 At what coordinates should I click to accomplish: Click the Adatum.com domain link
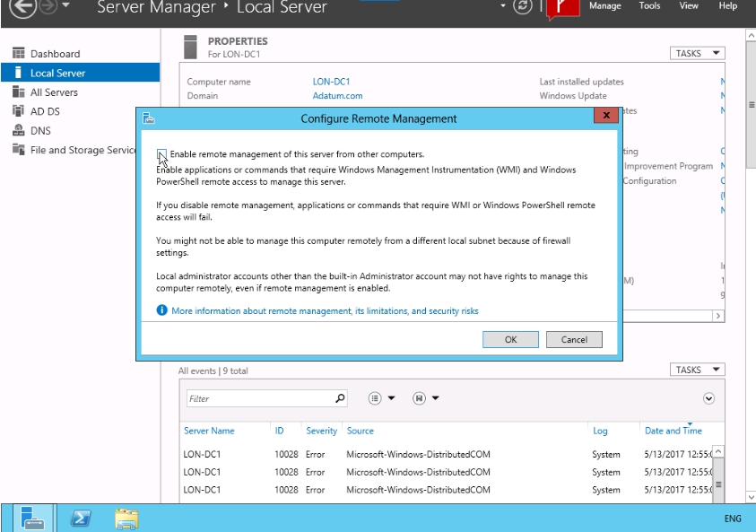point(337,95)
